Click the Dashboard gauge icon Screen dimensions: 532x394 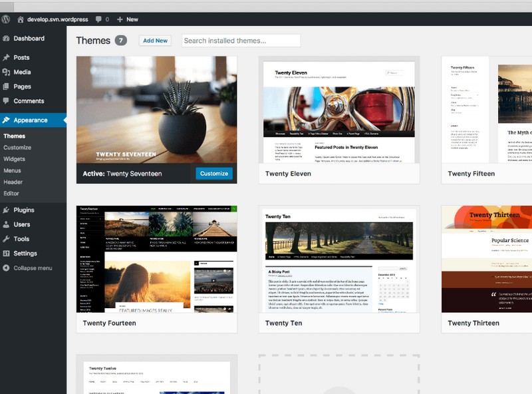tap(6, 39)
